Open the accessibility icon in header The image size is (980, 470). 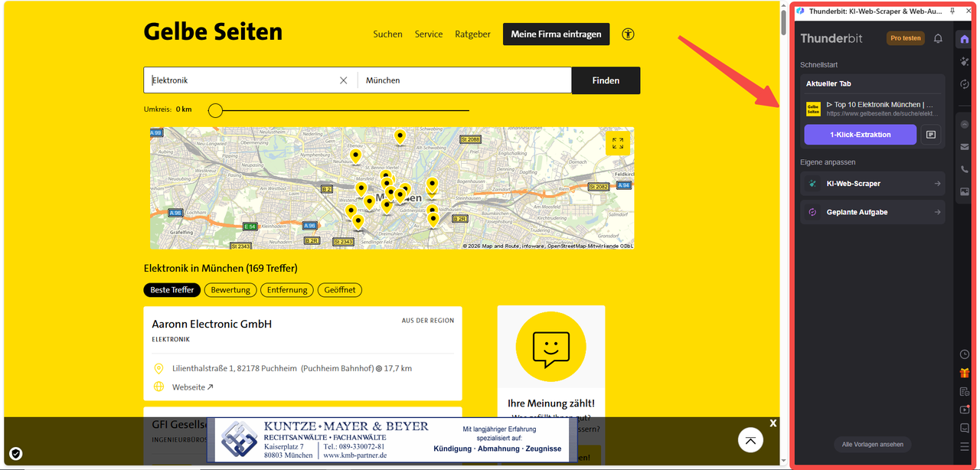pyautogui.click(x=629, y=34)
